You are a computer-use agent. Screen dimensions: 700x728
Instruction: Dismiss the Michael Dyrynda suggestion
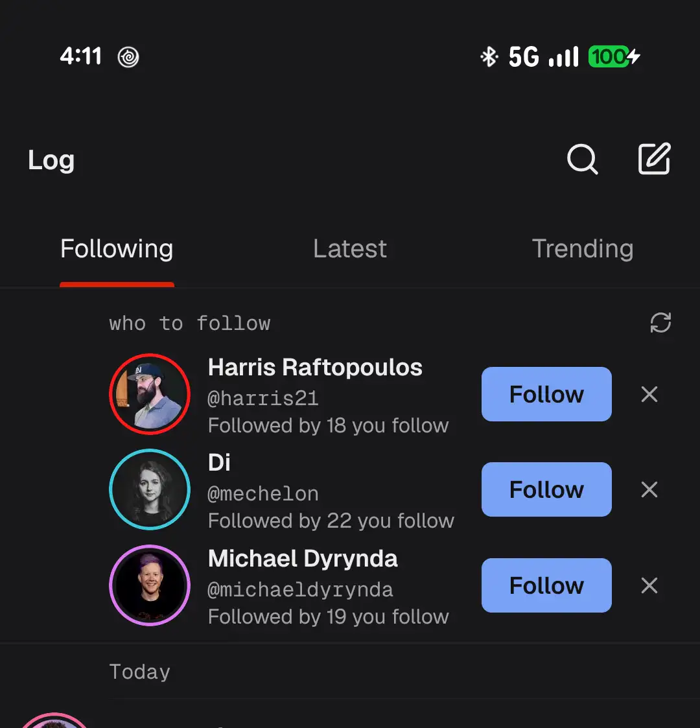click(649, 585)
